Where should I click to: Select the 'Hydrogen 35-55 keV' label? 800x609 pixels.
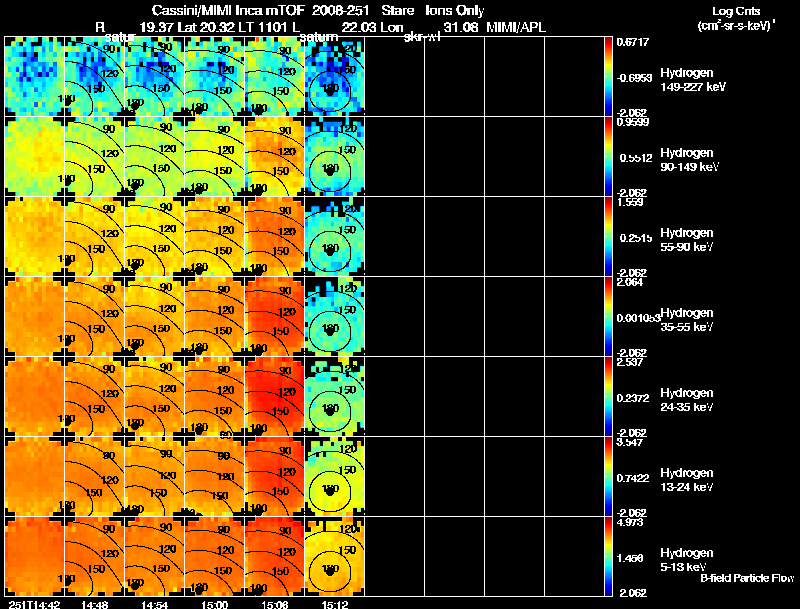click(x=687, y=320)
